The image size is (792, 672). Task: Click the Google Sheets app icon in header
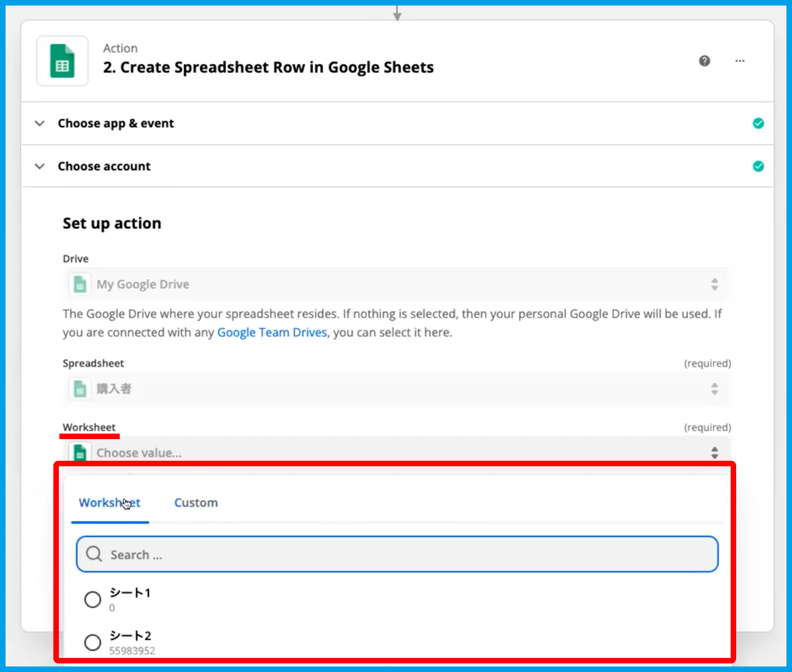62,61
